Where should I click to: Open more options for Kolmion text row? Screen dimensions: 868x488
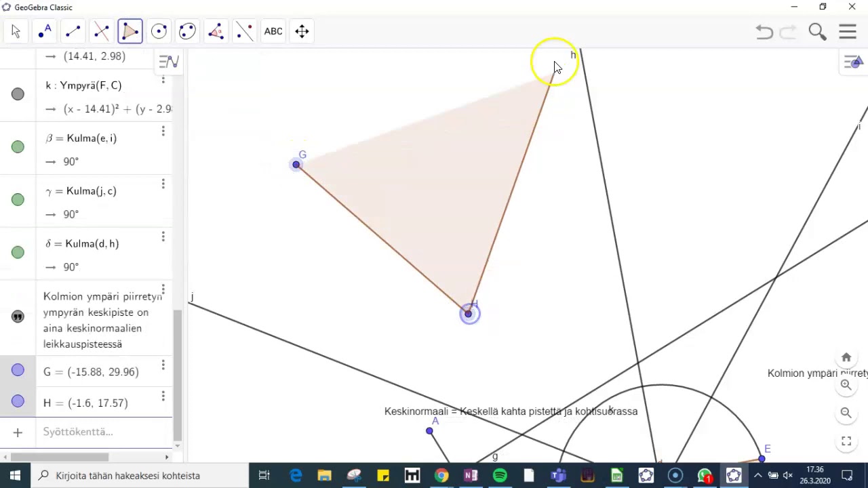click(x=163, y=289)
